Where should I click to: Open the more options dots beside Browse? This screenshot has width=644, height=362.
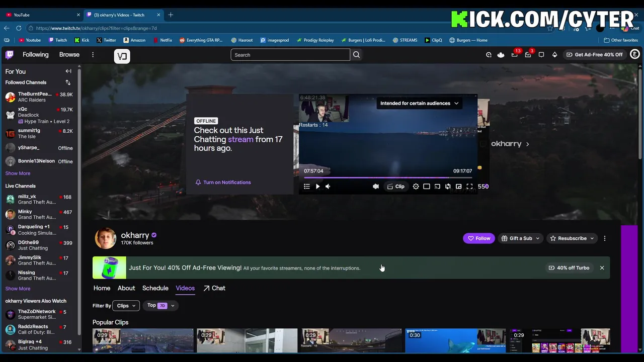coord(93,55)
